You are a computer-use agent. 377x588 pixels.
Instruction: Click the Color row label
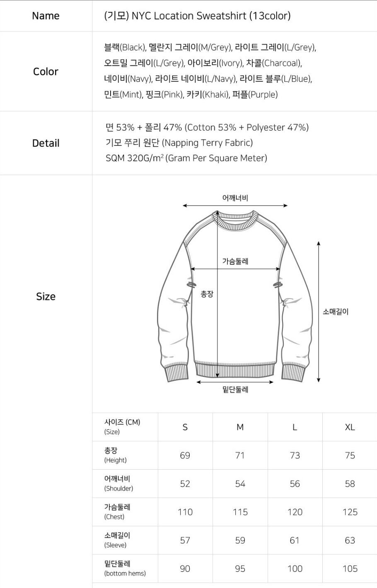coord(46,72)
